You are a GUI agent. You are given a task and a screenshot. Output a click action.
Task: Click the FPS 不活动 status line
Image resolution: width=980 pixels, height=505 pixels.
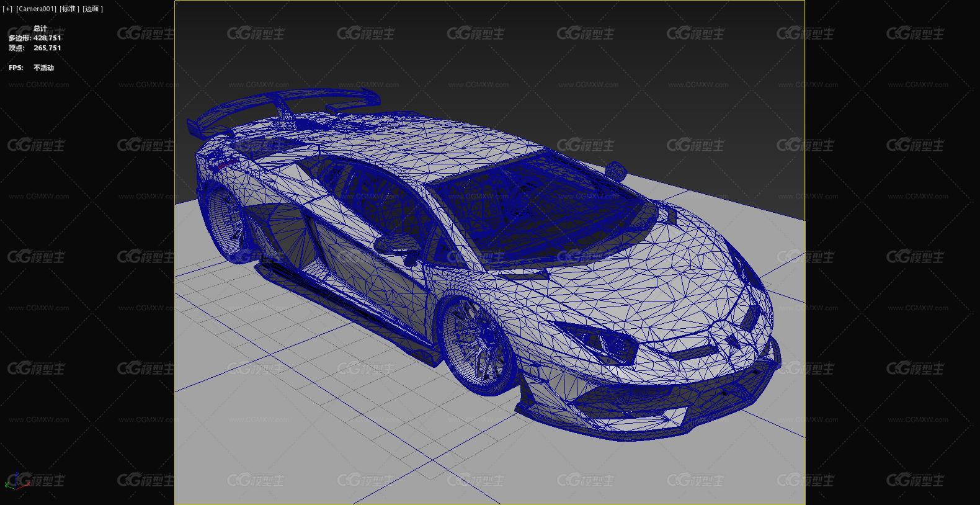click(x=31, y=68)
